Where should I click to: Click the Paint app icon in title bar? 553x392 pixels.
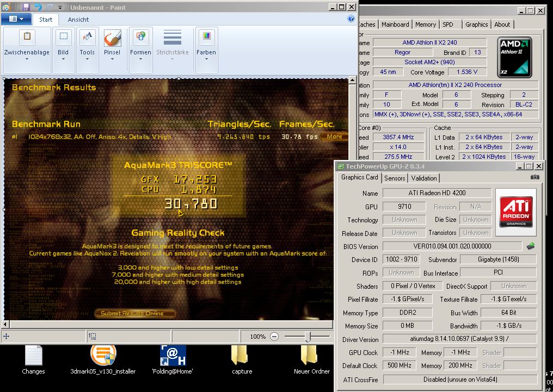pos(6,7)
